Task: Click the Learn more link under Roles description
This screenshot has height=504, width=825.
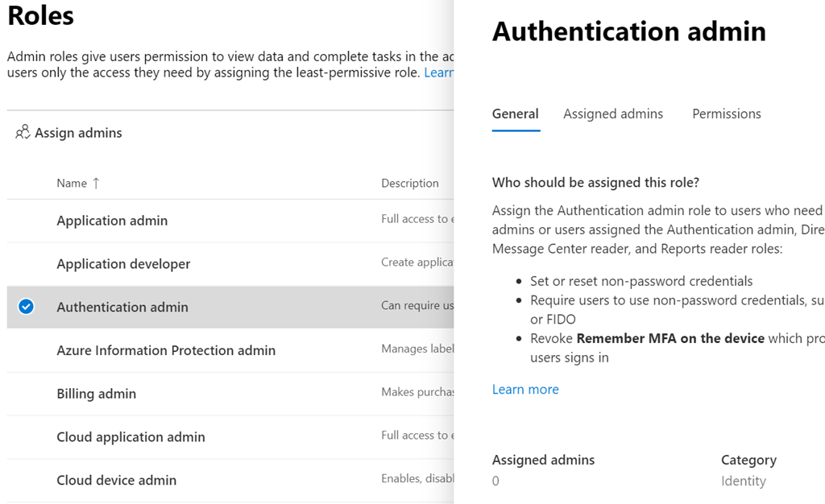Action: pos(439,72)
